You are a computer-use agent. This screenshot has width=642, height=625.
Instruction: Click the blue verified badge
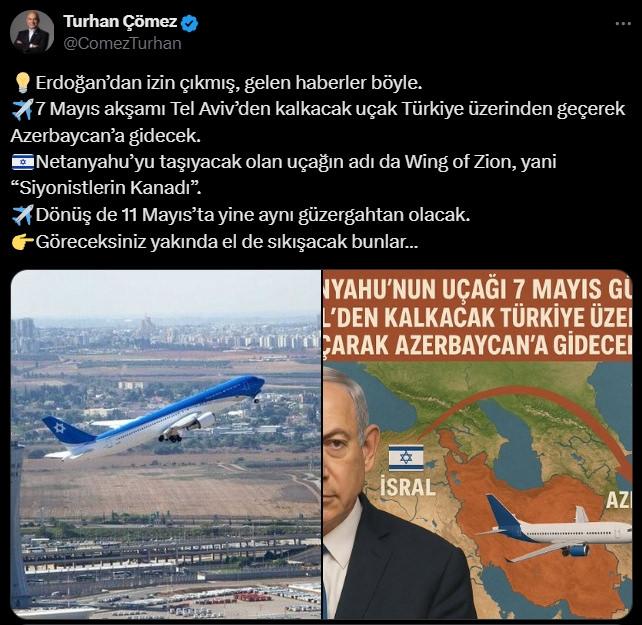[190, 23]
